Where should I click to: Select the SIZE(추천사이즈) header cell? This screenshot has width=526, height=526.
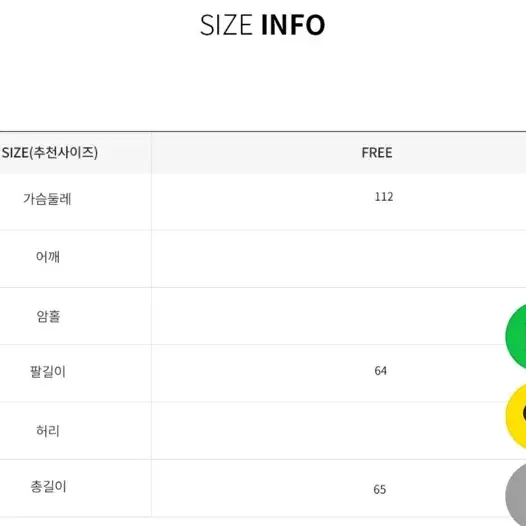click(x=50, y=153)
